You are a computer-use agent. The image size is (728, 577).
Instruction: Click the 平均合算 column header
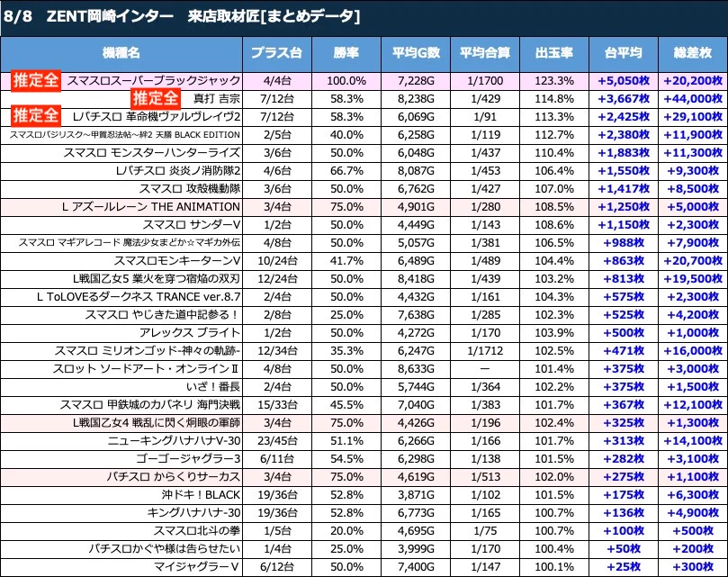coord(485,53)
